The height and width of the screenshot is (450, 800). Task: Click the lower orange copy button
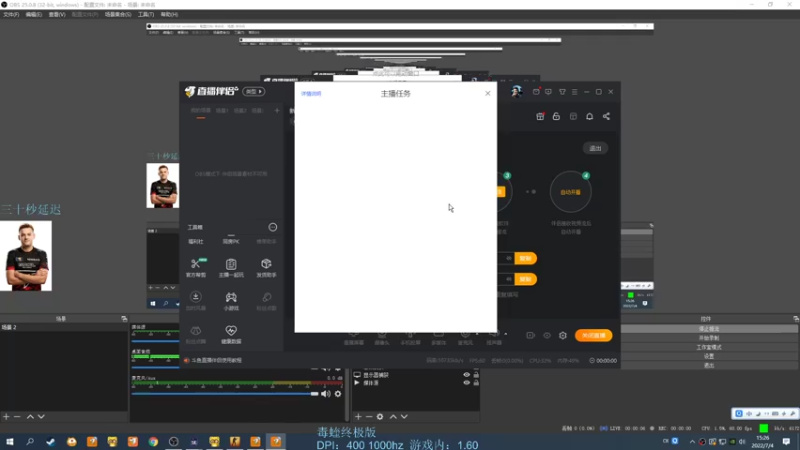pyautogui.click(x=526, y=279)
